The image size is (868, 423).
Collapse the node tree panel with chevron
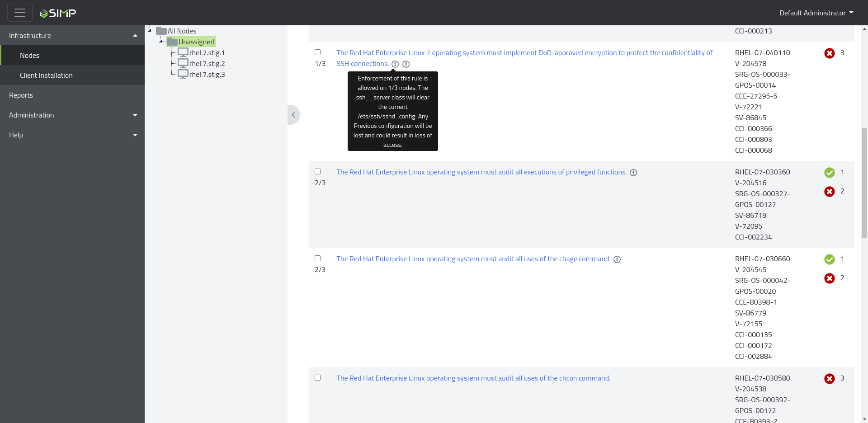(x=293, y=115)
